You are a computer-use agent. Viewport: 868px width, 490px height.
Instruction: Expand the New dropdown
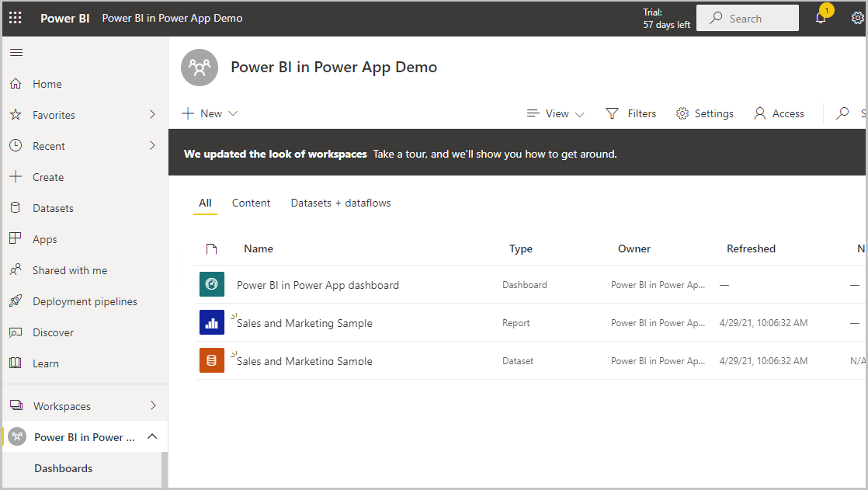coord(210,113)
